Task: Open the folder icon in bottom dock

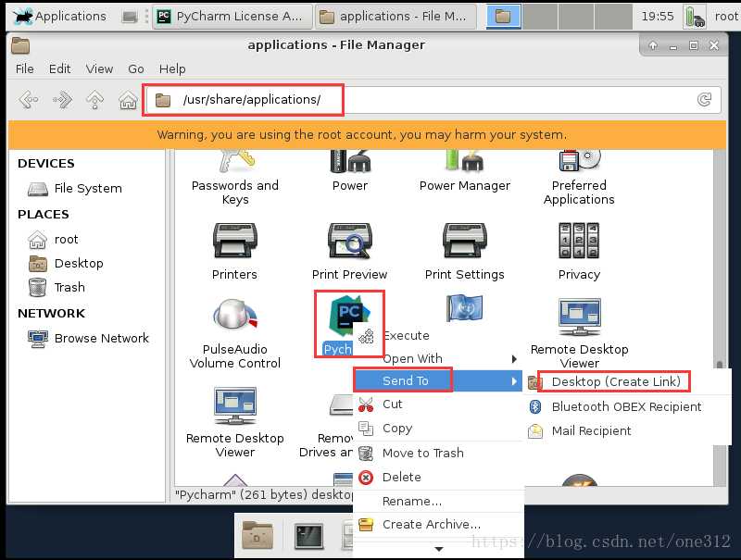Action: (x=257, y=535)
